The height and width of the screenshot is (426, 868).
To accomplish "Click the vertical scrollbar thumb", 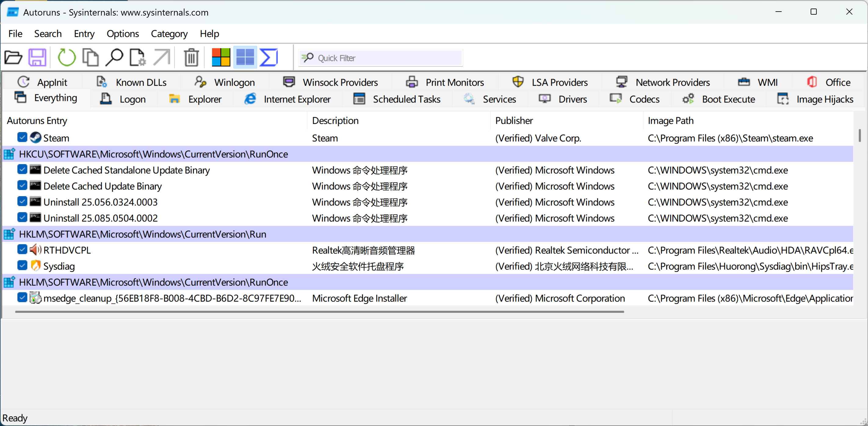I will (860, 135).
